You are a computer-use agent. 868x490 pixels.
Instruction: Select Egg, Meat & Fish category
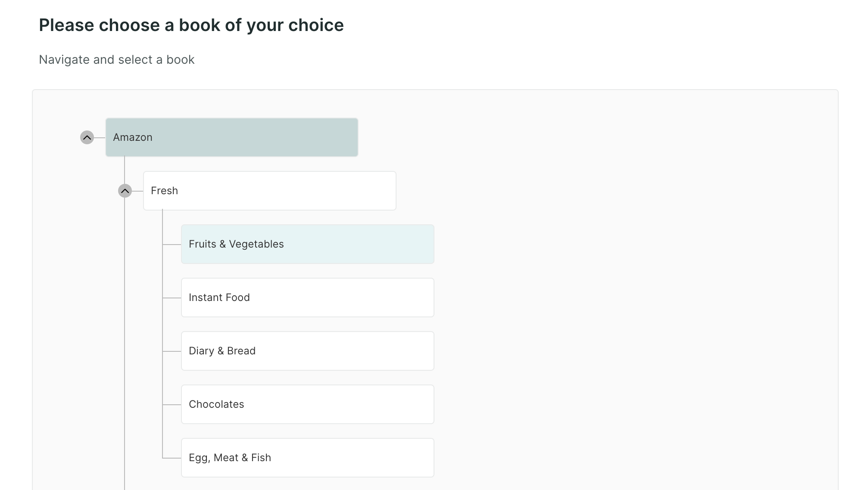click(x=308, y=458)
